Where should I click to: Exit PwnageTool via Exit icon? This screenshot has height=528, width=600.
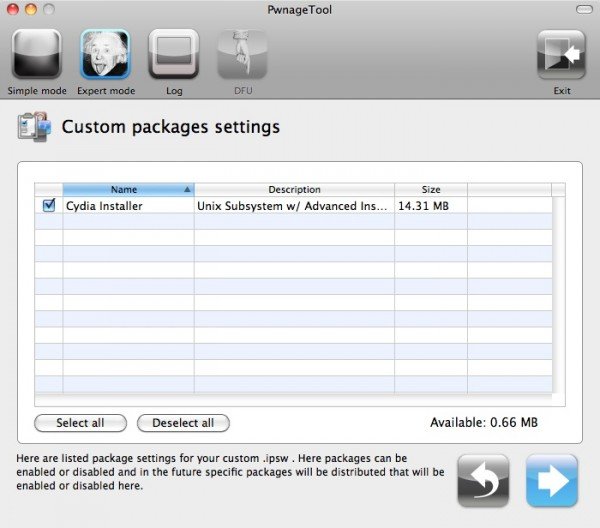(x=561, y=55)
